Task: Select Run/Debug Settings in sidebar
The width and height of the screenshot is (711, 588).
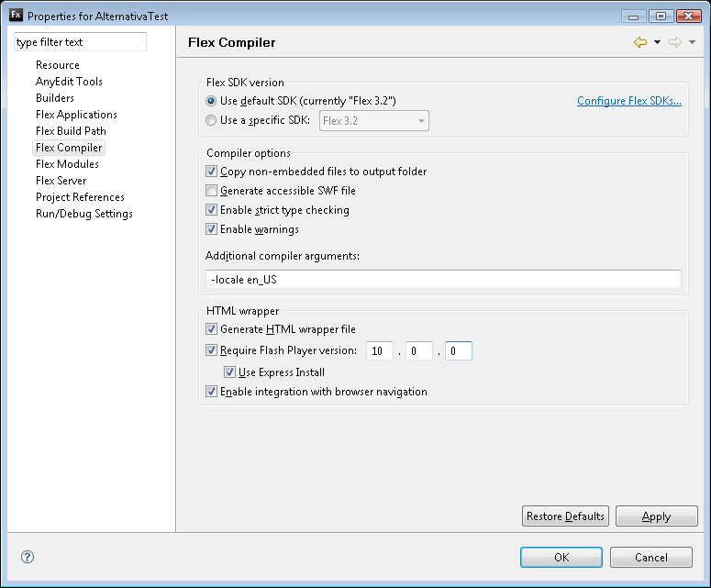Action: click(x=83, y=214)
